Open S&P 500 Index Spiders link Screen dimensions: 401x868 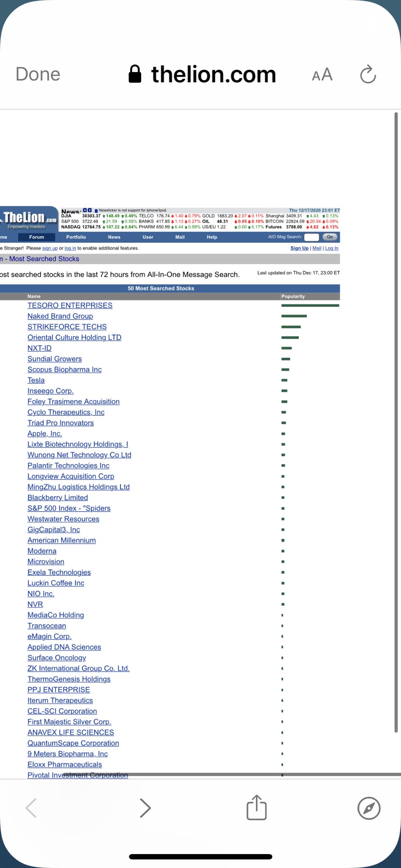pos(69,508)
